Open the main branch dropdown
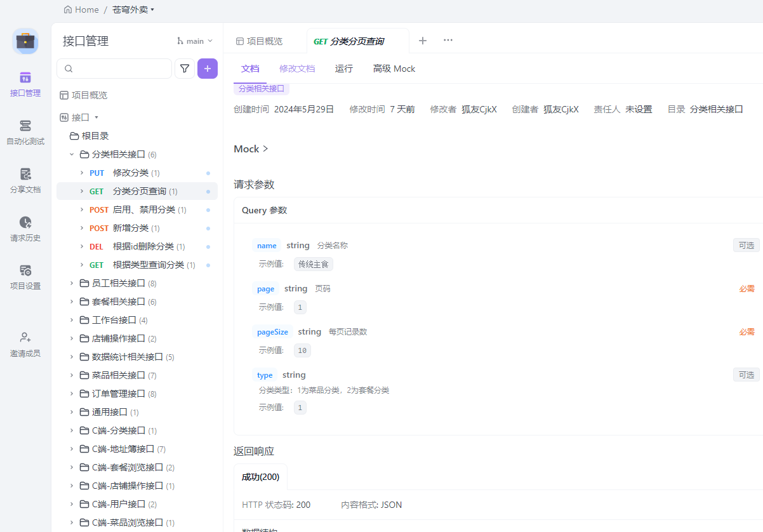Screen dimensions: 763x532 tap(194, 40)
